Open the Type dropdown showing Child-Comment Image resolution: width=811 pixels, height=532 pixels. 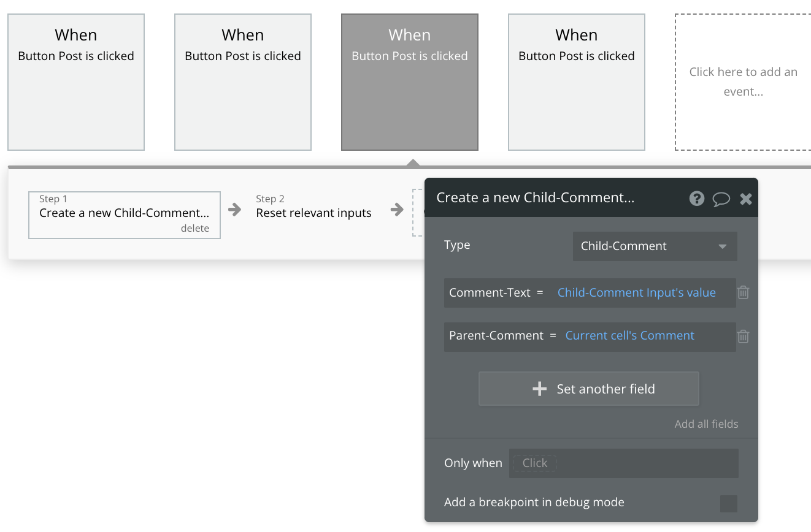[655, 246]
